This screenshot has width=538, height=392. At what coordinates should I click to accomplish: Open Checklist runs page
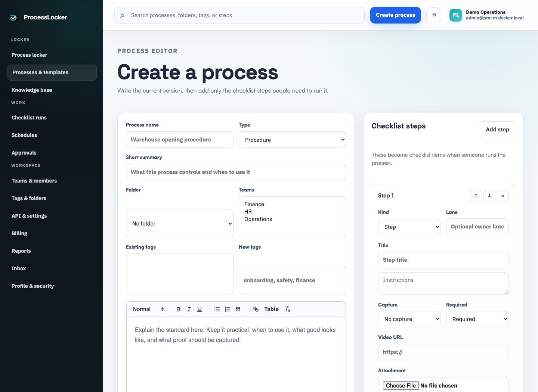coord(52,118)
